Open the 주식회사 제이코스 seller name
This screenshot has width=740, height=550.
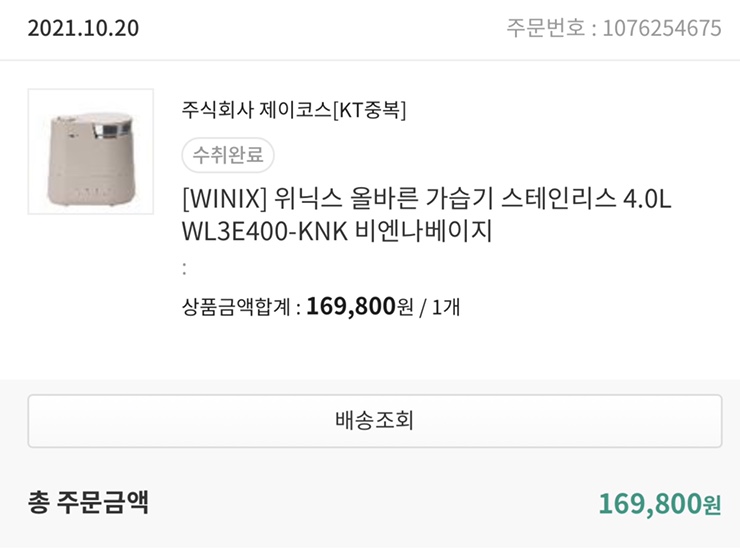click(x=256, y=110)
